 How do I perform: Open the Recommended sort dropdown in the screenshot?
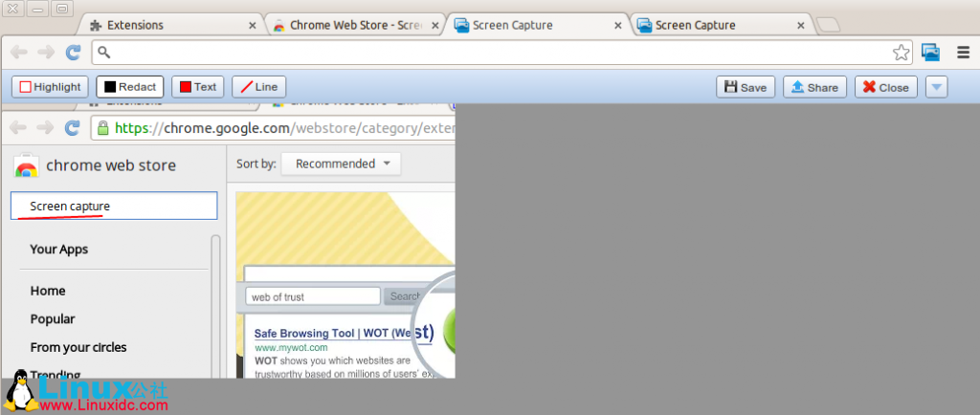(342, 164)
